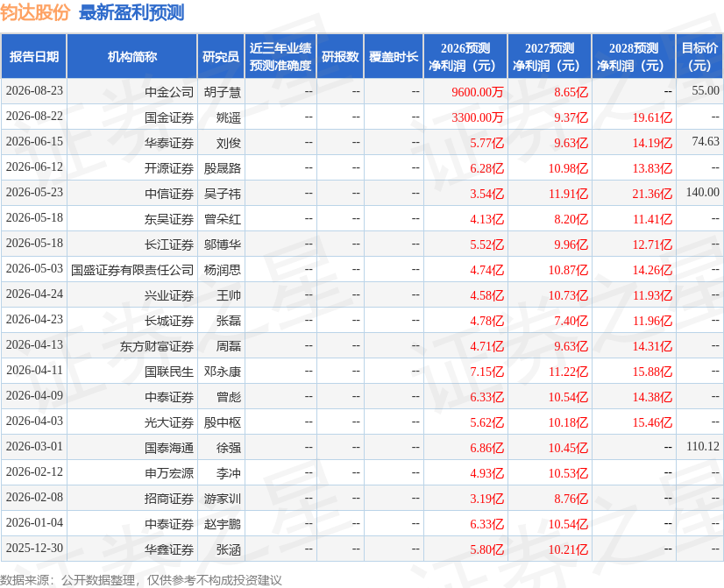
Task: Click the 2026-06-15 report date cell
Action: pyautogui.click(x=34, y=141)
